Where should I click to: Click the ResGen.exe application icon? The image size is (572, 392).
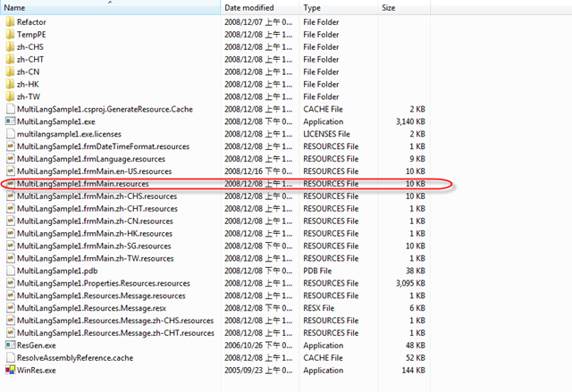(10, 345)
